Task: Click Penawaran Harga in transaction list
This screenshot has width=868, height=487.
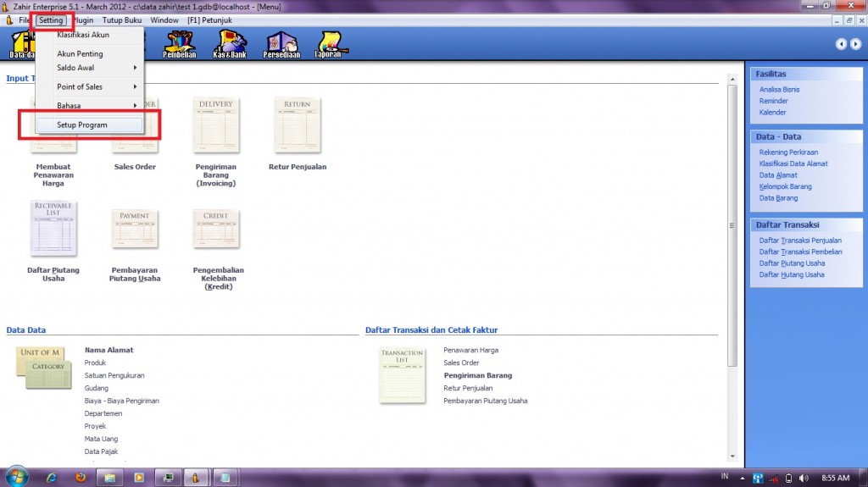Action: (470, 350)
